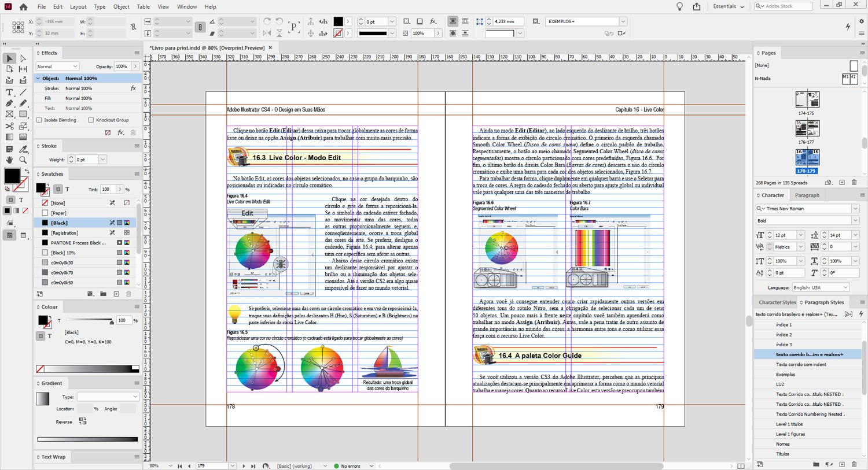The image size is (868, 470).
Task: Click the toolbox fill colour swatch
Action: [x=12, y=176]
